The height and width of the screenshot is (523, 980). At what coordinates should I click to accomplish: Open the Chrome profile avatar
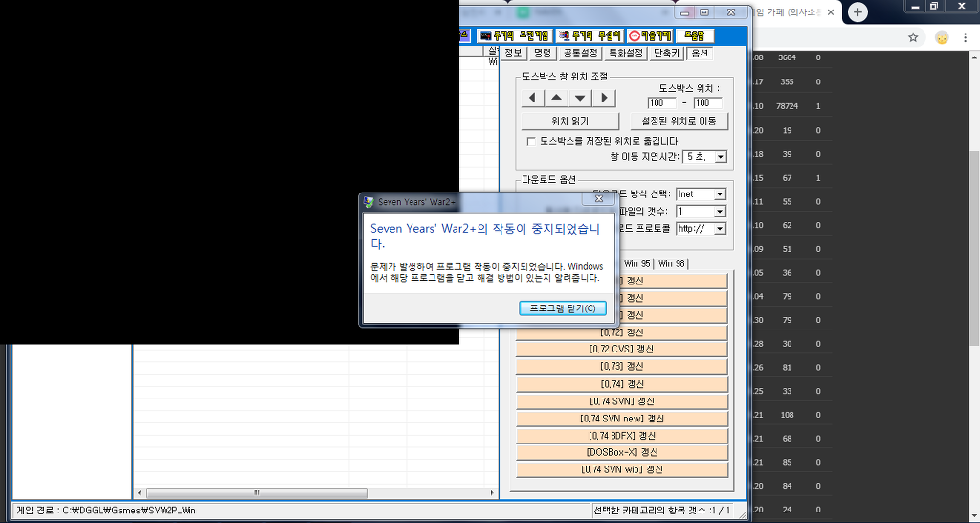click(942, 37)
